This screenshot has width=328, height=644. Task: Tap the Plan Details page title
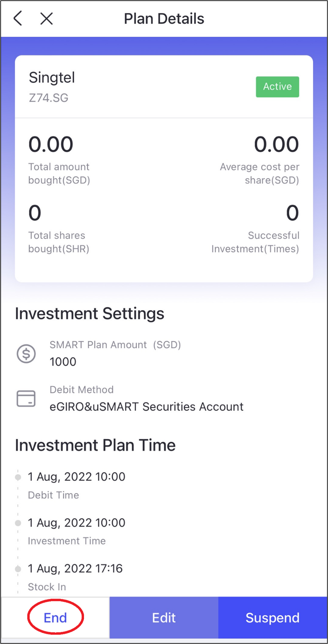click(164, 19)
